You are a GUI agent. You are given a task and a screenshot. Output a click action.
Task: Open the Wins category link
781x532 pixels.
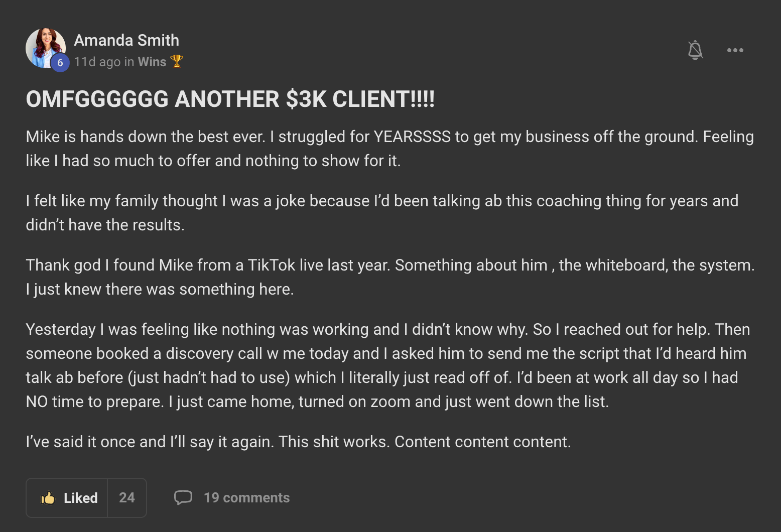152,62
